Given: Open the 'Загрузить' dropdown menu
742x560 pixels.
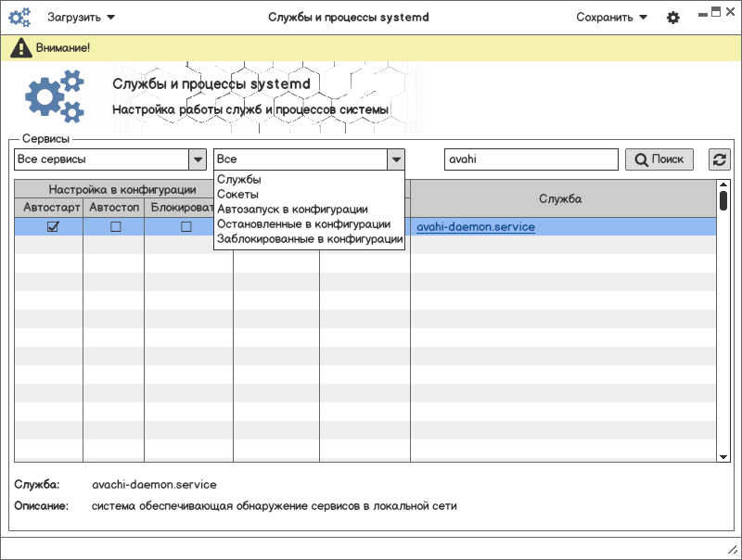Looking at the screenshot, I should (x=82, y=17).
